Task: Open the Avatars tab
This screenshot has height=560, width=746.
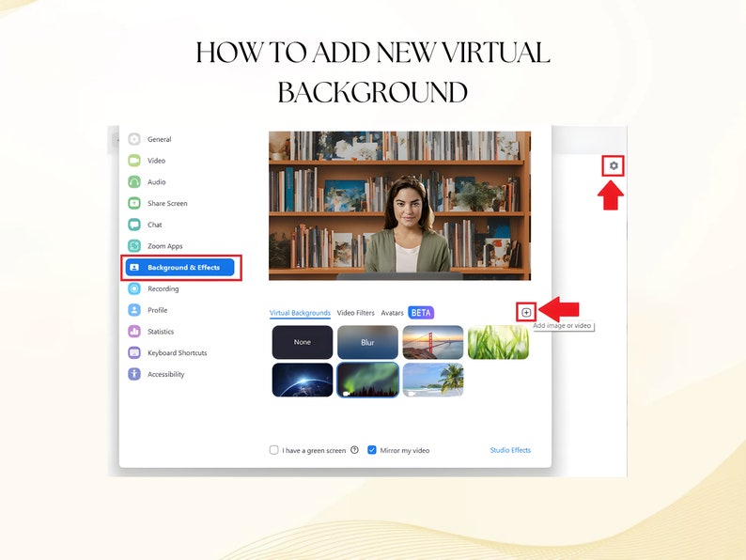Action: click(392, 313)
